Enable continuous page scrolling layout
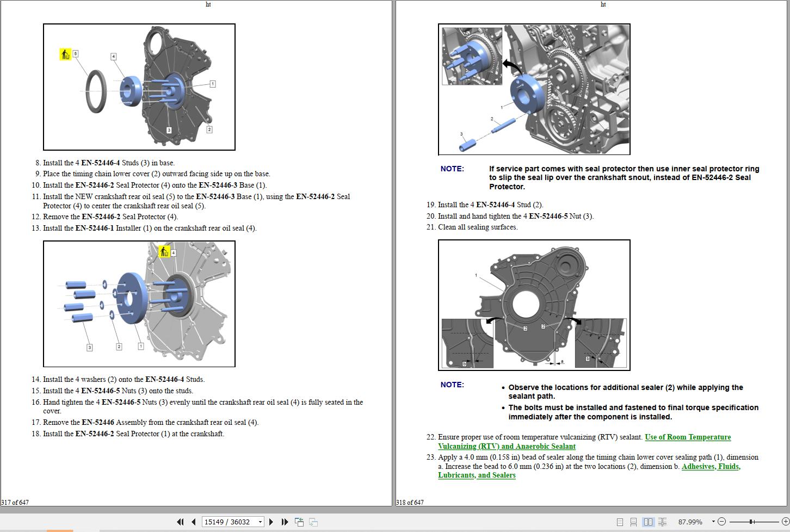The height and width of the screenshot is (532, 790). (x=633, y=522)
